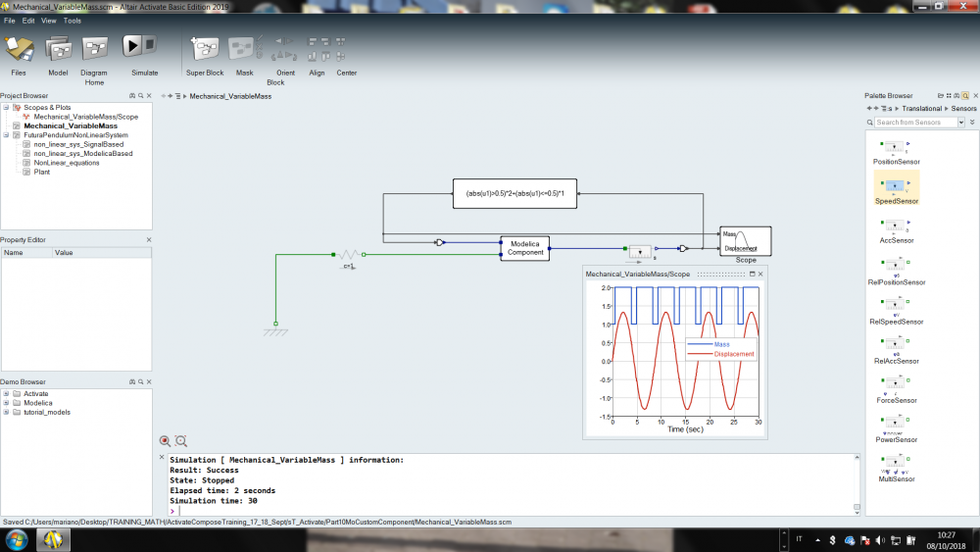Click the zoom-fit magnifier on canvas

click(181, 441)
